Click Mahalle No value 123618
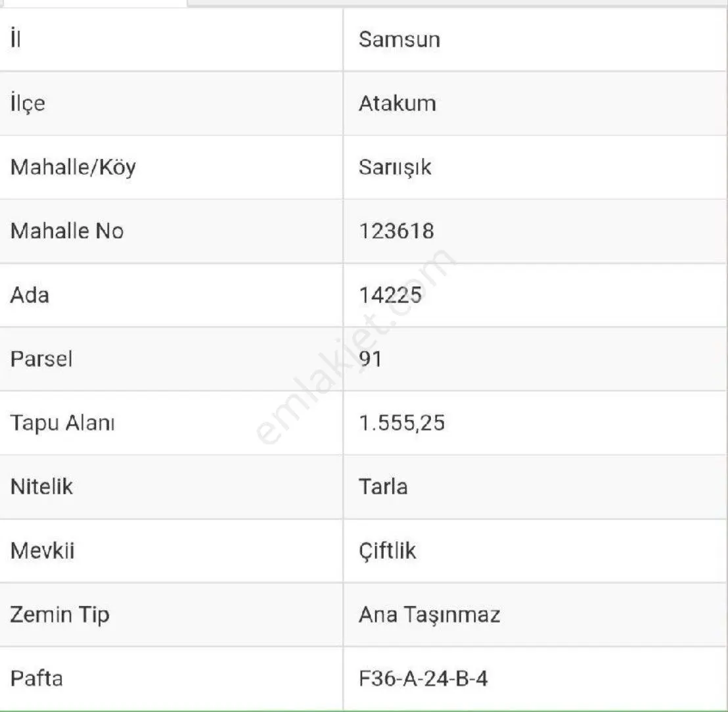The width and height of the screenshot is (728, 712). (396, 231)
